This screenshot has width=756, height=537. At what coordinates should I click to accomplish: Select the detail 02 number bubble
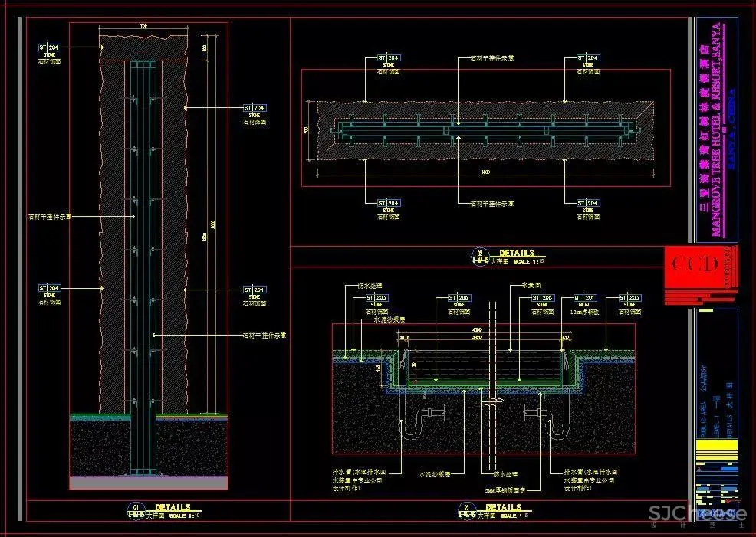point(481,257)
